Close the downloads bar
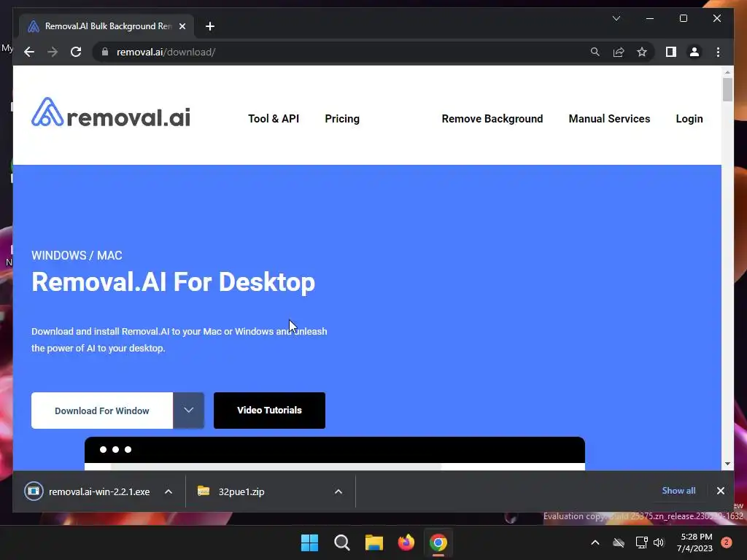Screen dimensions: 747x560 pos(720,491)
